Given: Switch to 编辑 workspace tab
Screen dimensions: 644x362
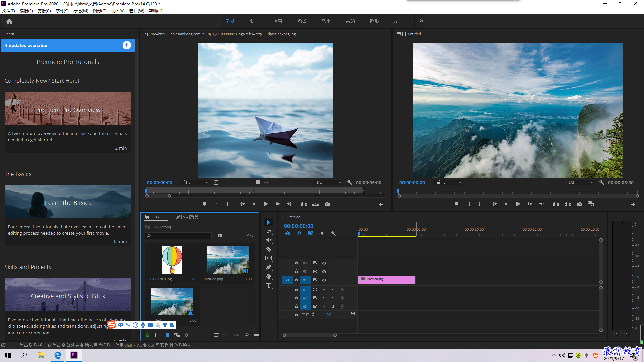Looking at the screenshot, I should 278,21.
